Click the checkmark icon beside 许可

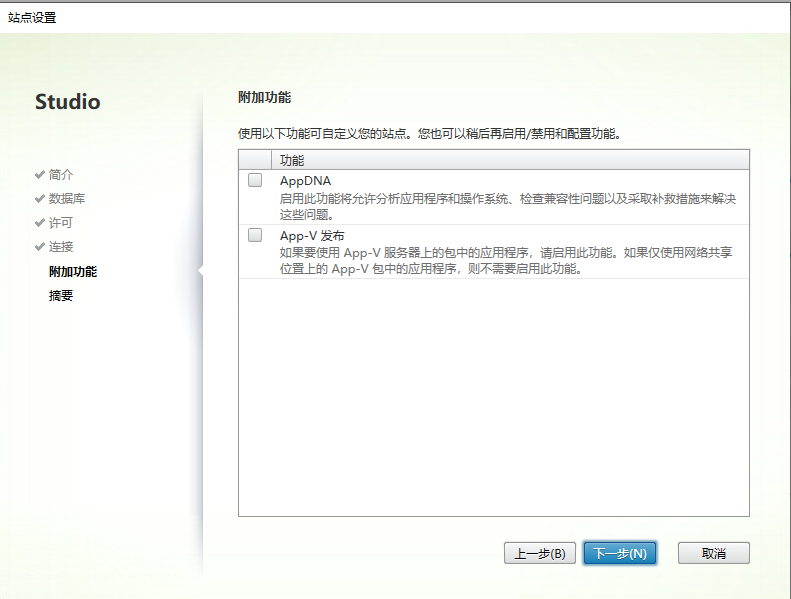coord(40,222)
